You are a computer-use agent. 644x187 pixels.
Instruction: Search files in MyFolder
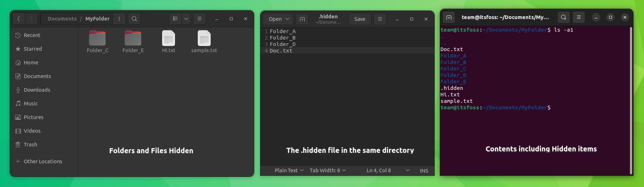pos(134,19)
